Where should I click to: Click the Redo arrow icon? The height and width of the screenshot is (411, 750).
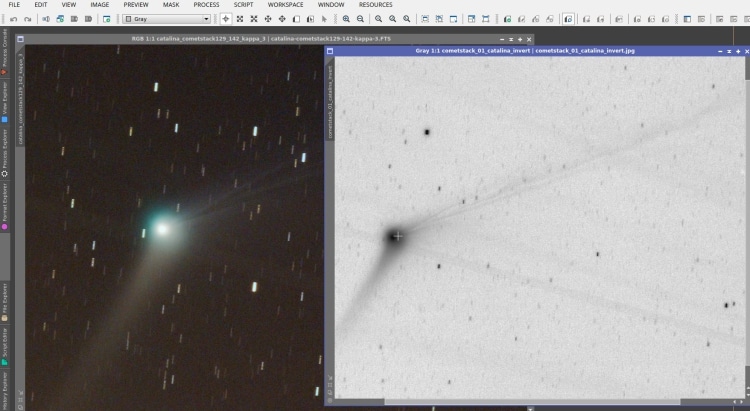click(28, 19)
